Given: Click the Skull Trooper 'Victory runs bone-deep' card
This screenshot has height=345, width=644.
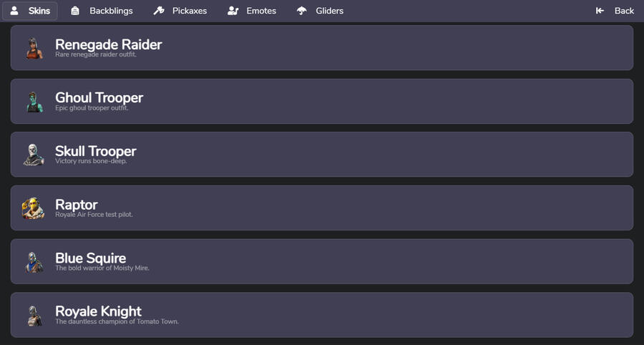Looking at the screenshot, I should click(x=322, y=155).
